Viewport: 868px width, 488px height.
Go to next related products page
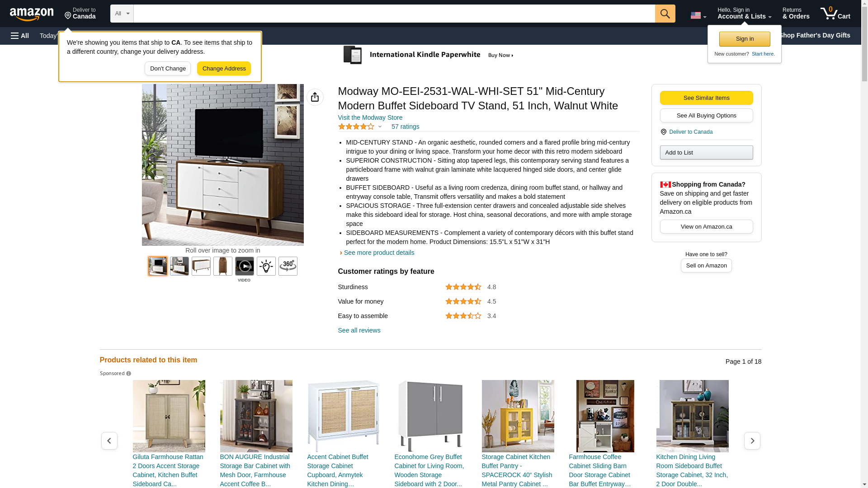coord(752,441)
